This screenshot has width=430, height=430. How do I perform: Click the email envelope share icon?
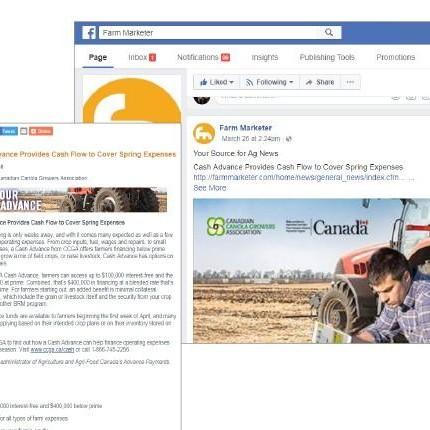click(x=24, y=131)
